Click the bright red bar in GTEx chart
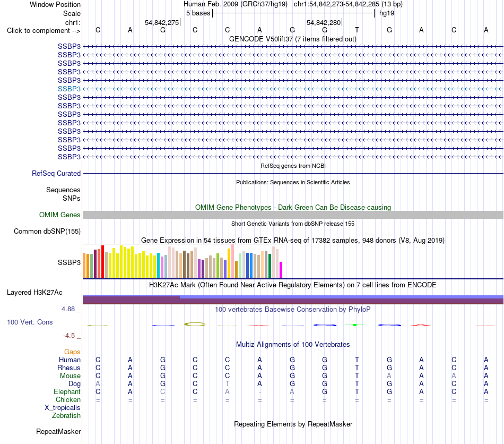Viewport: 504px width, 444px height. 102,262
